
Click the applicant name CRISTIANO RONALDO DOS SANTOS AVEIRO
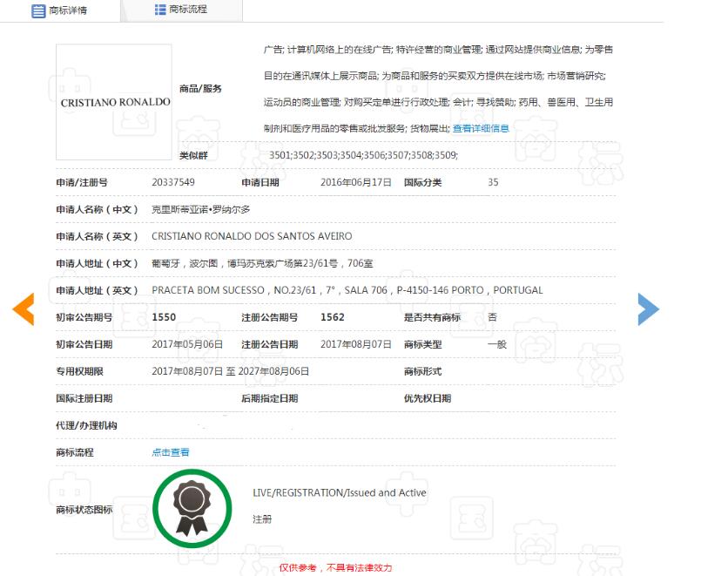[x=252, y=236]
